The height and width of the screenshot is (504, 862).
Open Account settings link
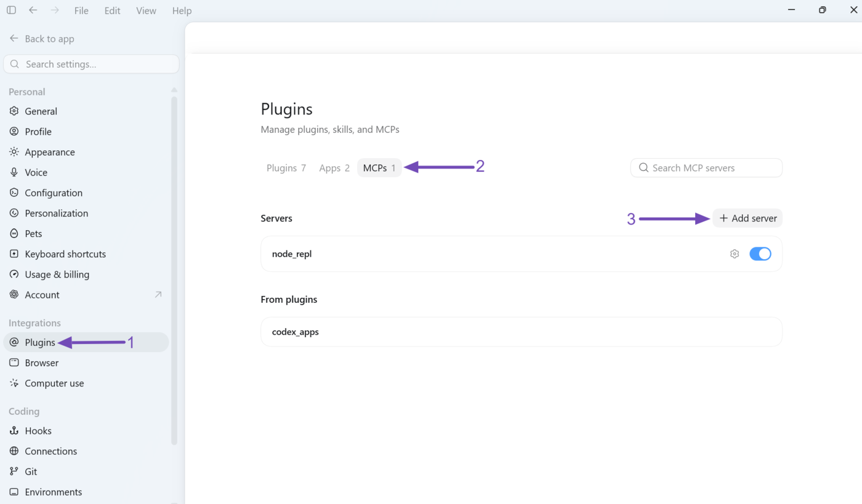86,295
